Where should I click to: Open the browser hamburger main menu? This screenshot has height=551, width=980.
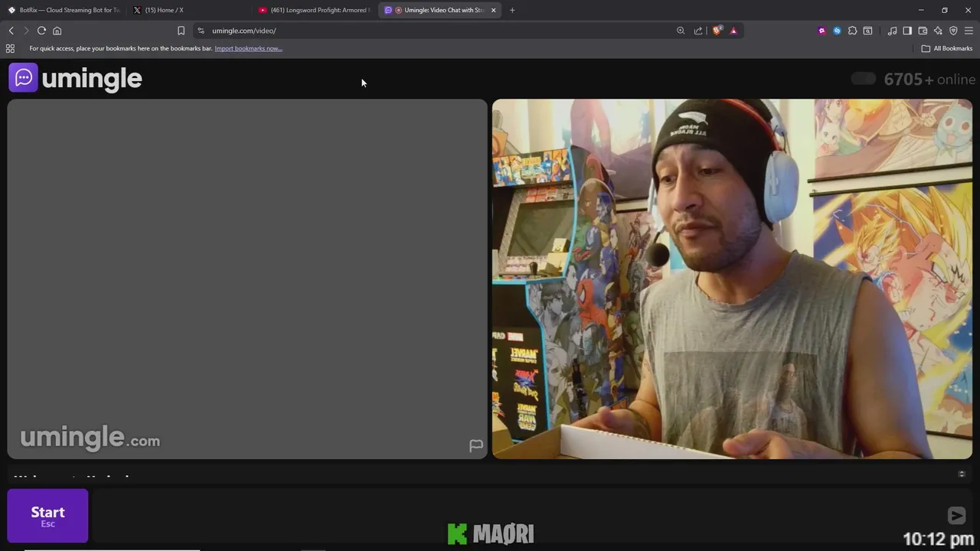[x=969, y=31]
